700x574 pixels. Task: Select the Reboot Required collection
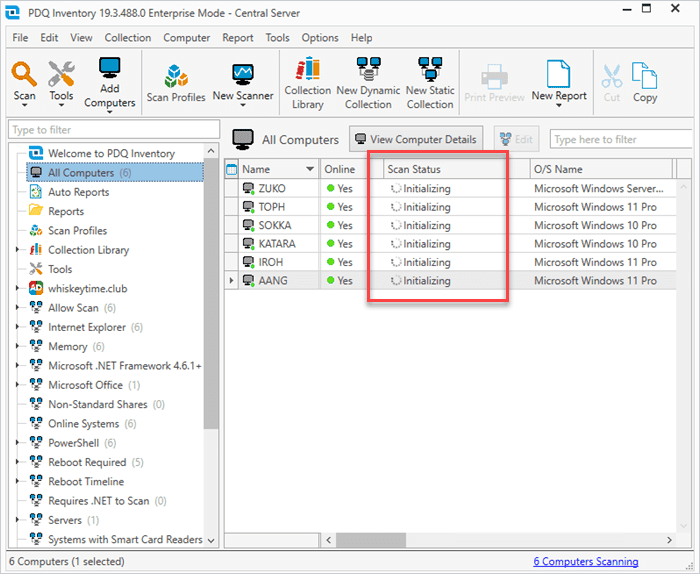(x=87, y=462)
